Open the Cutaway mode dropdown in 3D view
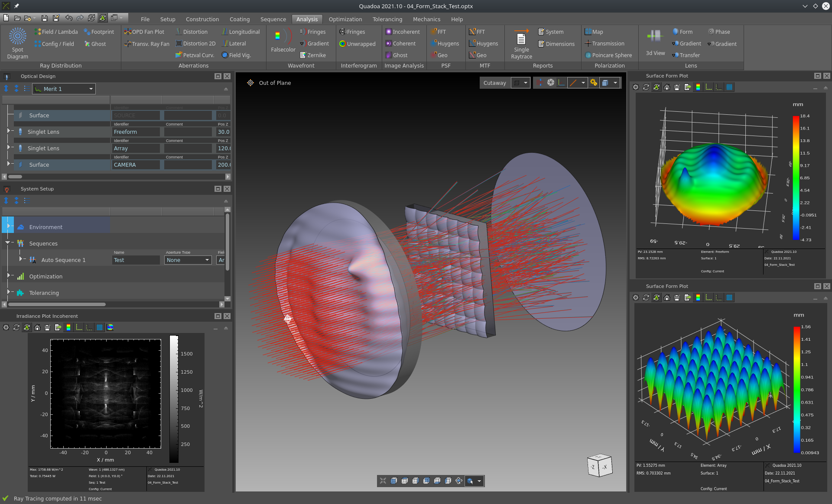The height and width of the screenshot is (504, 832). tap(525, 83)
